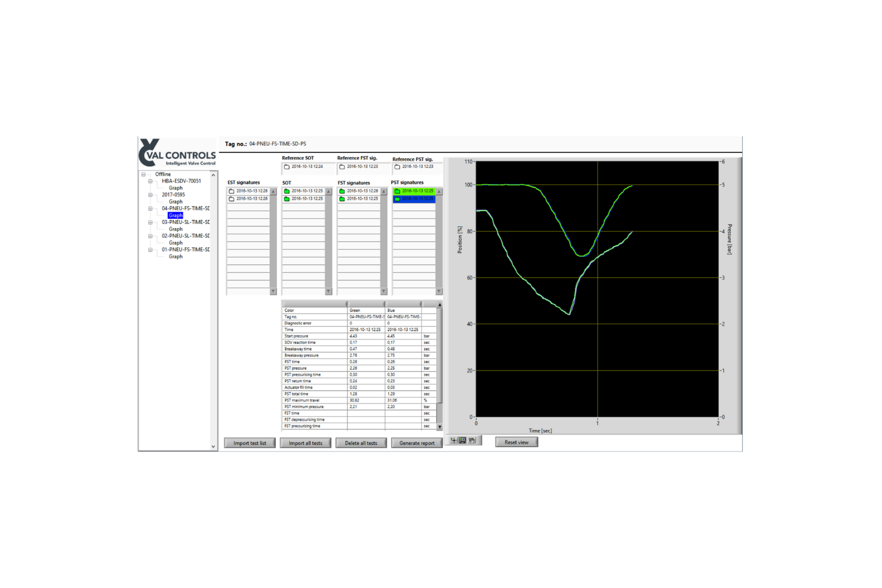Click folder icon of Reference FST sig. entry

pyautogui.click(x=342, y=167)
